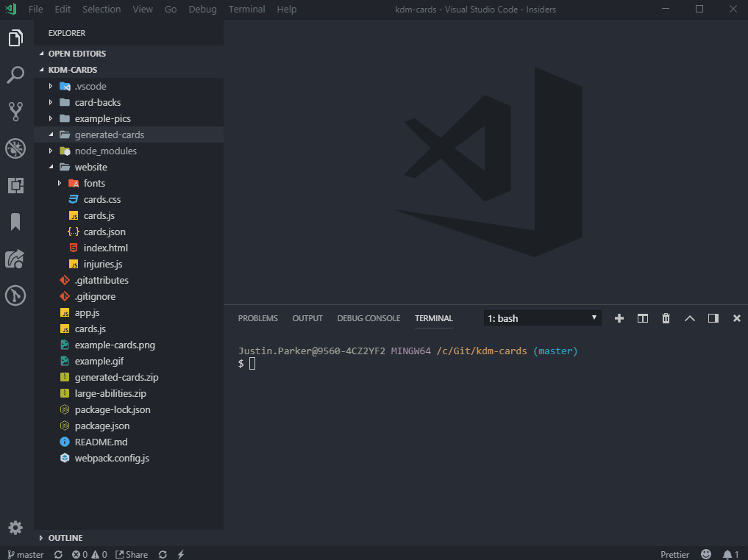Open the Go menu
Screen dimensions: 748x560
tap(171, 9)
